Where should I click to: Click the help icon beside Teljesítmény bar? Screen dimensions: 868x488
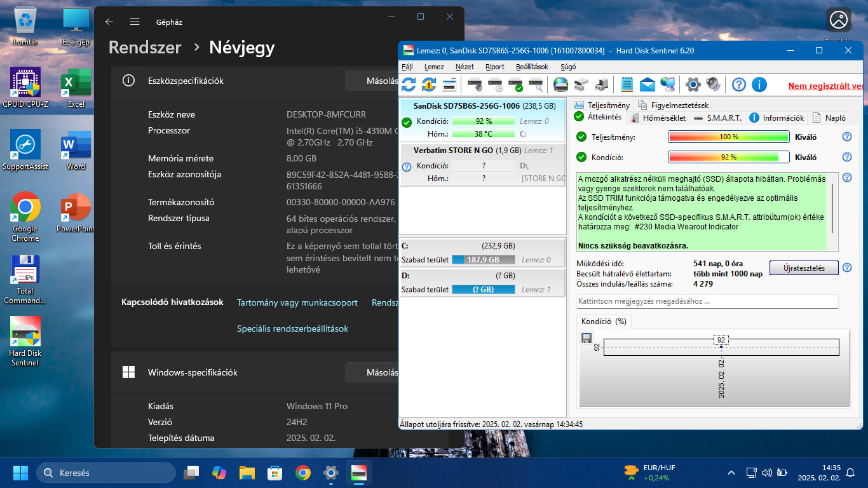coord(846,137)
